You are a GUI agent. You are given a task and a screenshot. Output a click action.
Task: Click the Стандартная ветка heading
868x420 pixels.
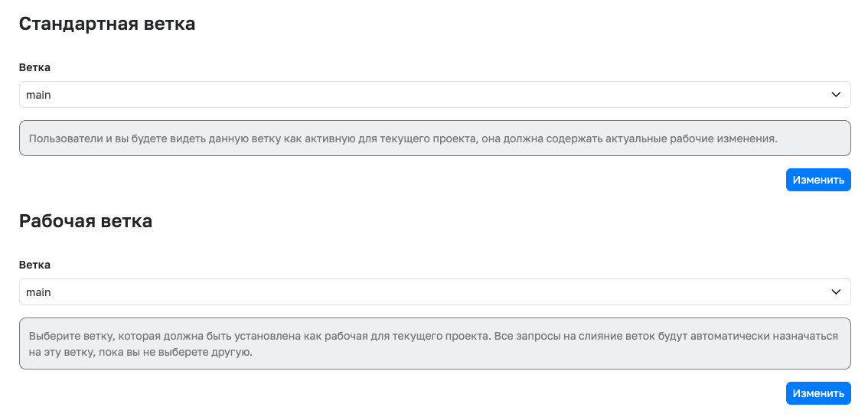pyautogui.click(x=107, y=24)
